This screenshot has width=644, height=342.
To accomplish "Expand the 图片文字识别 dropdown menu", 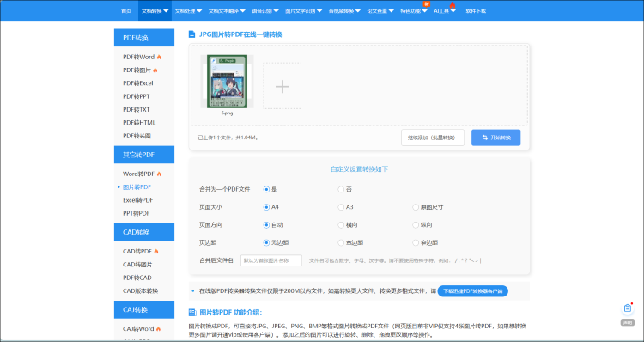I will (x=304, y=11).
